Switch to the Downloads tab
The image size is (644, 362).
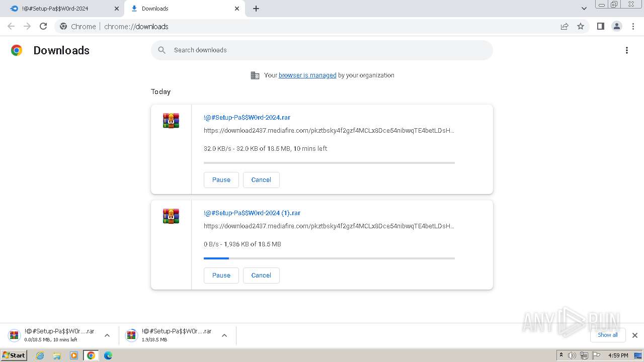185,9
